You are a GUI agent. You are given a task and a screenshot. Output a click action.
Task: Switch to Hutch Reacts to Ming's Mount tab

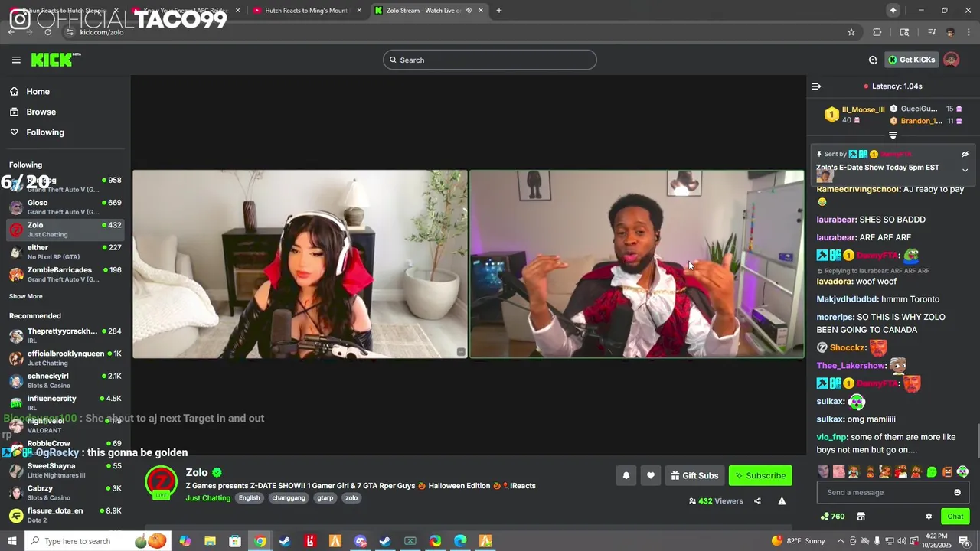pos(305,11)
